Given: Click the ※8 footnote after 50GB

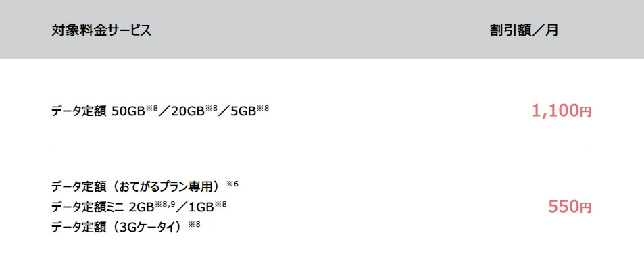Looking at the screenshot, I should tap(151, 109).
